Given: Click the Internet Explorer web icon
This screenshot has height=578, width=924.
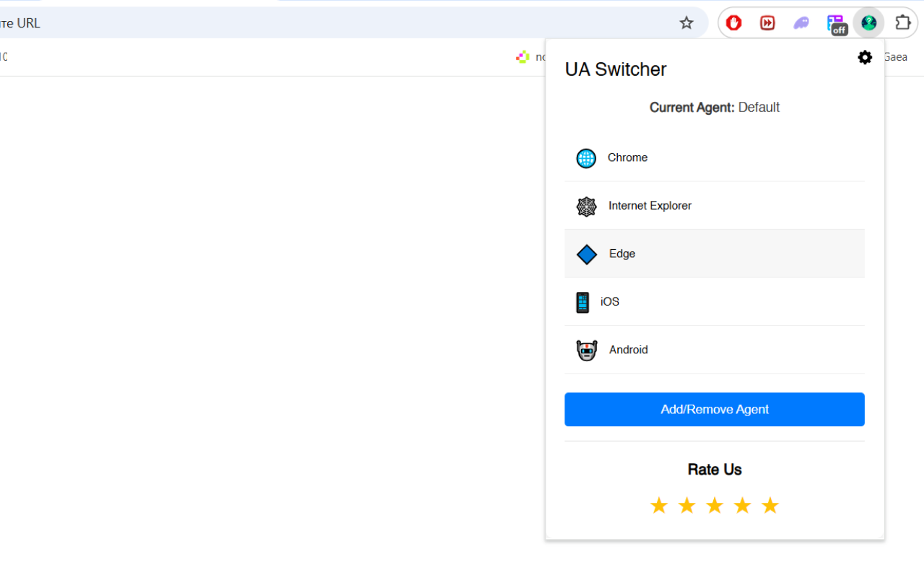Looking at the screenshot, I should (x=586, y=207).
